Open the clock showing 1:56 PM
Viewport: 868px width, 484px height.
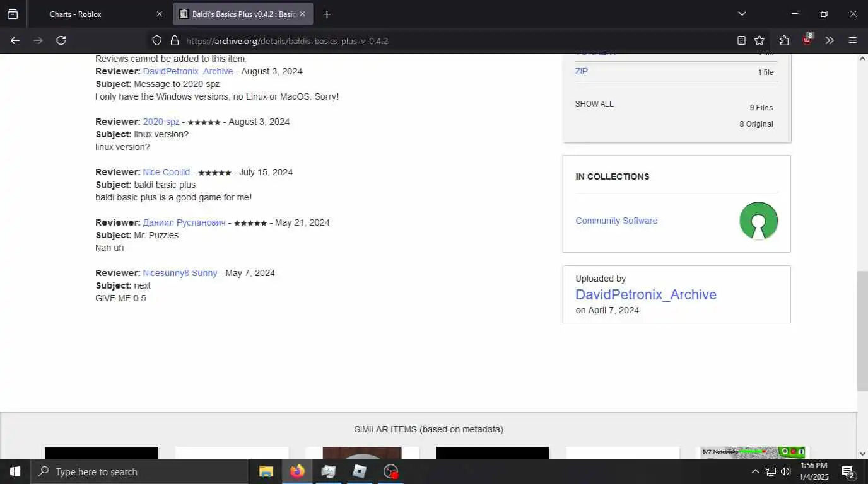tap(814, 471)
